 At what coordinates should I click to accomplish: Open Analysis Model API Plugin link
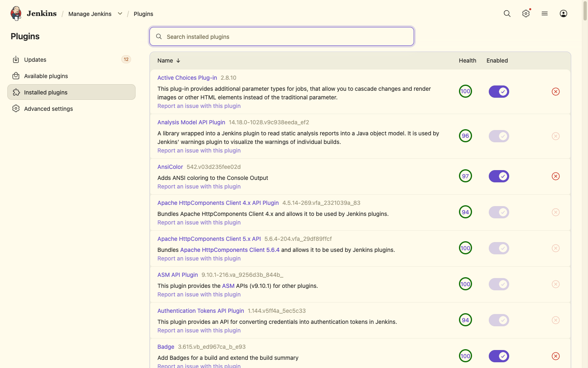191,122
